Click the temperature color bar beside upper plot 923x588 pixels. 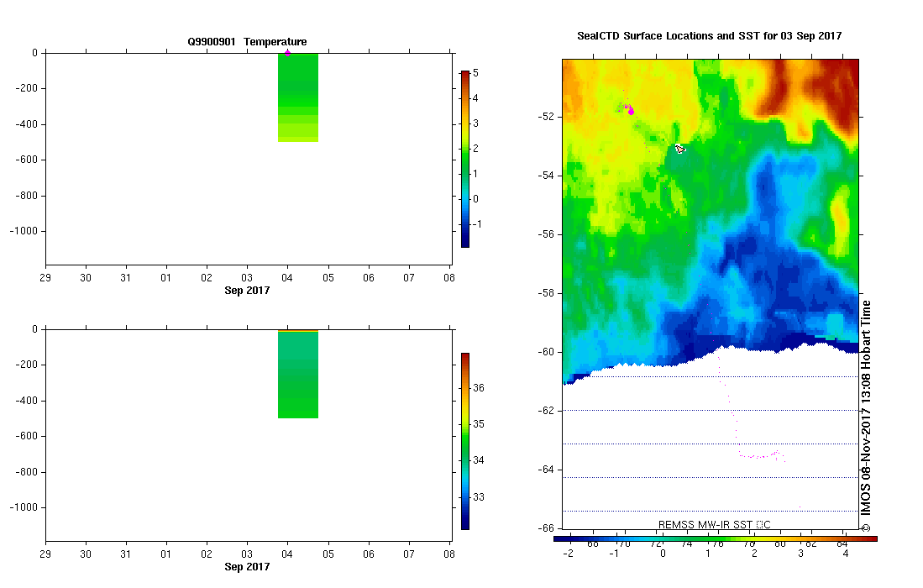(465, 159)
